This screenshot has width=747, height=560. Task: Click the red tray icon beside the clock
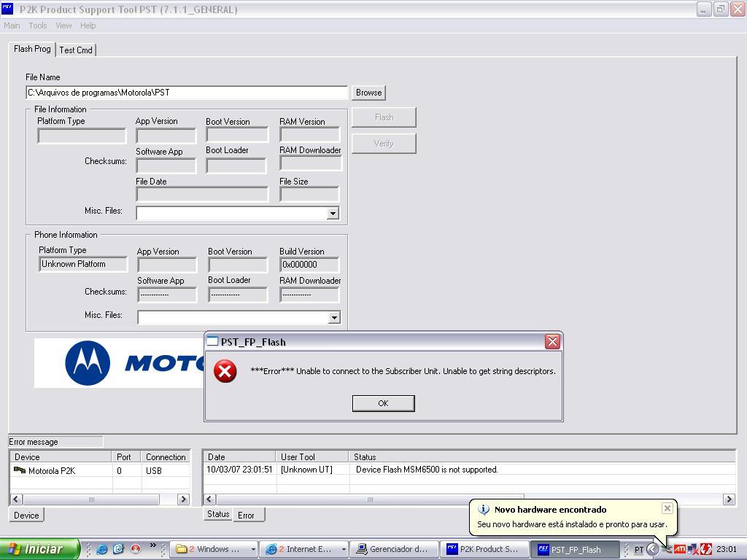coord(705,549)
